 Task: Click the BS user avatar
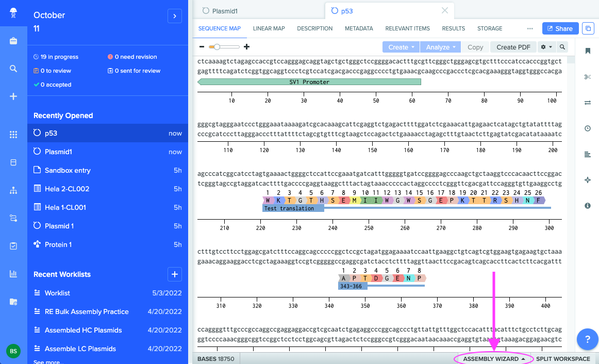pyautogui.click(x=13, y=351)
